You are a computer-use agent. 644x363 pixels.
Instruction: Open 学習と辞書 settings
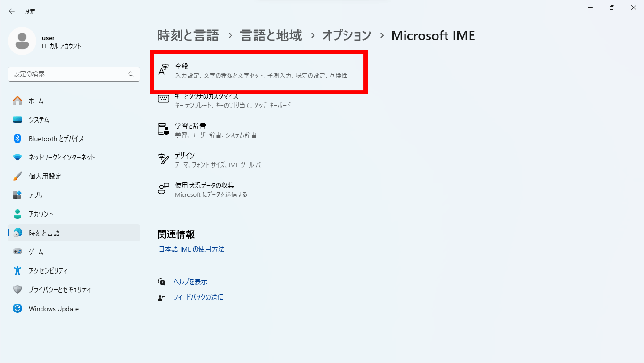point(258,130)
